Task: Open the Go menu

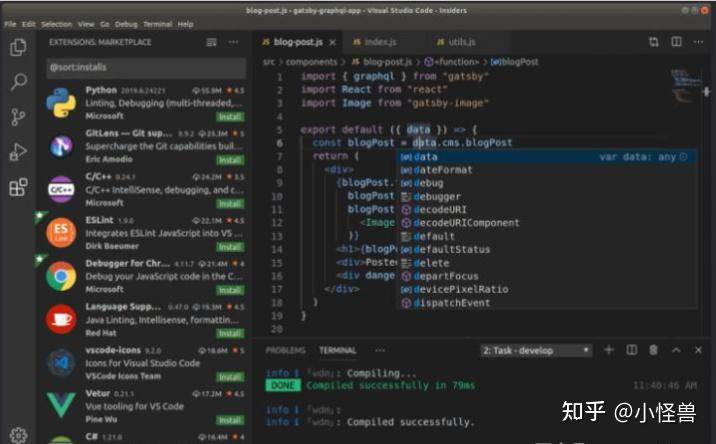Action: pos(105,24)
